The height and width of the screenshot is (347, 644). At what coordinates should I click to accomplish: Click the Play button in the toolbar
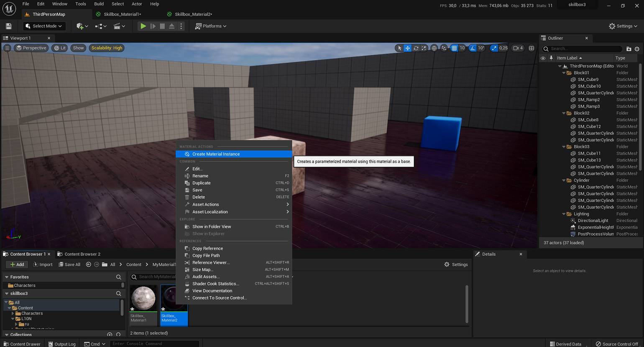point(143,26)
